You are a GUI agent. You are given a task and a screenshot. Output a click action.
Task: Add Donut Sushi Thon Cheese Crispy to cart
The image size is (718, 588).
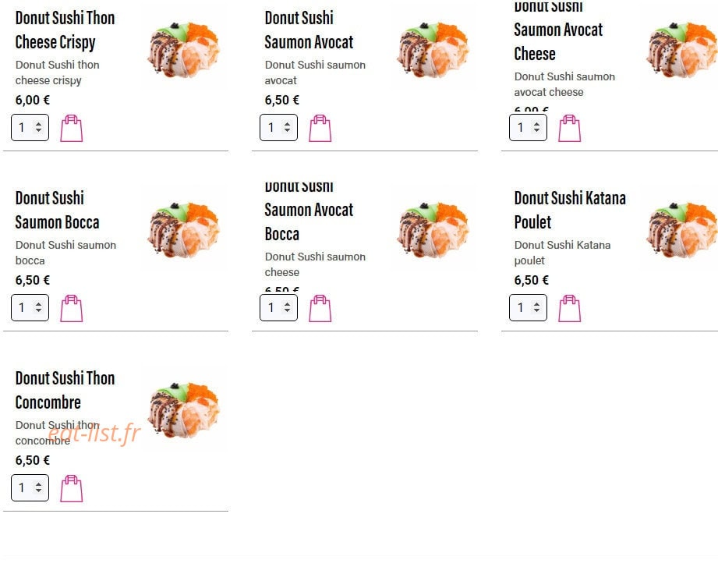click(72, 128)
